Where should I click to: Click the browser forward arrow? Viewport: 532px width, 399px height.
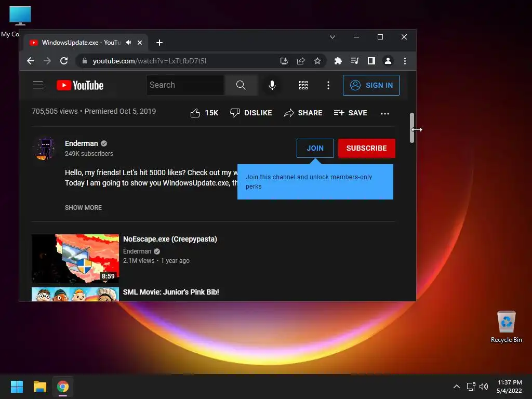[x=47, y=61]
